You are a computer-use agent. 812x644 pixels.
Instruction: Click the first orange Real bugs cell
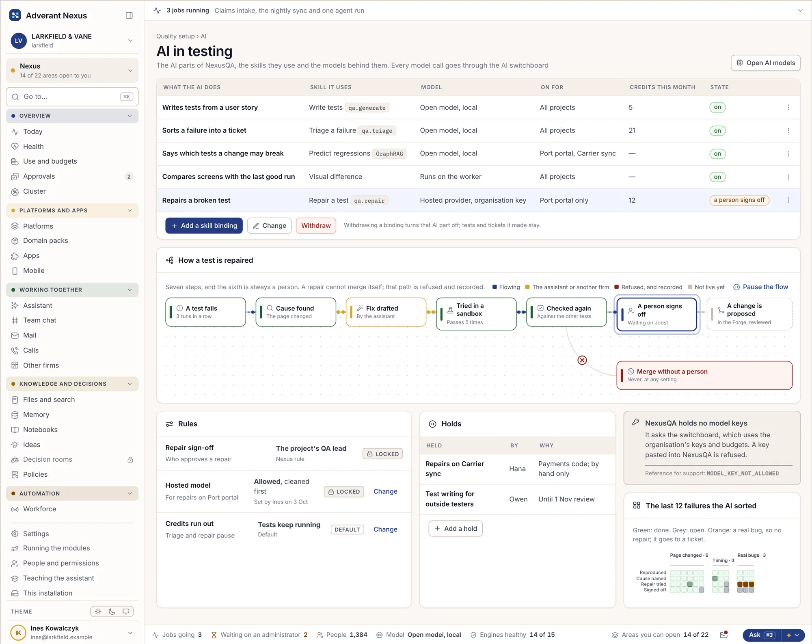(x=740, y=584)
